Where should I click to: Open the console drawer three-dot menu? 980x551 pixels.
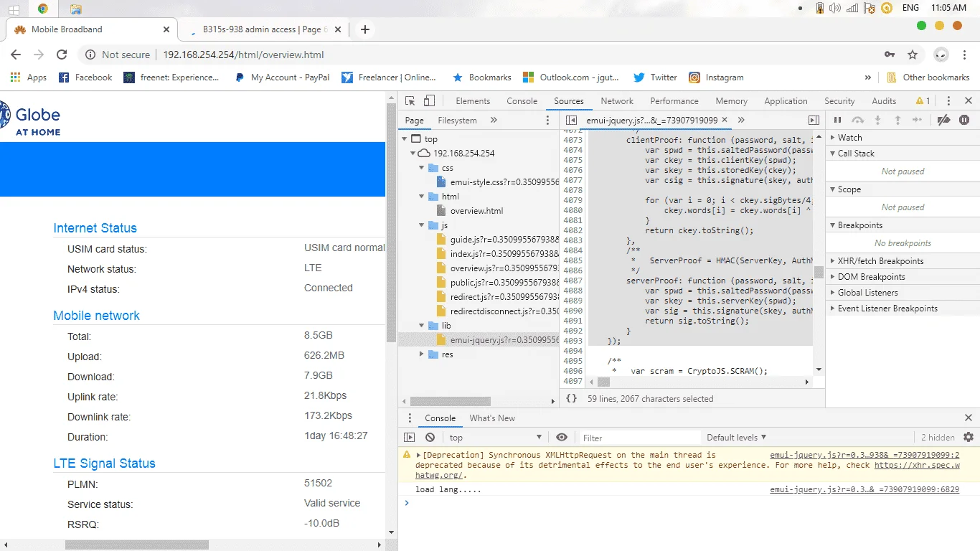pyautogui.click(x=410, y=418)
